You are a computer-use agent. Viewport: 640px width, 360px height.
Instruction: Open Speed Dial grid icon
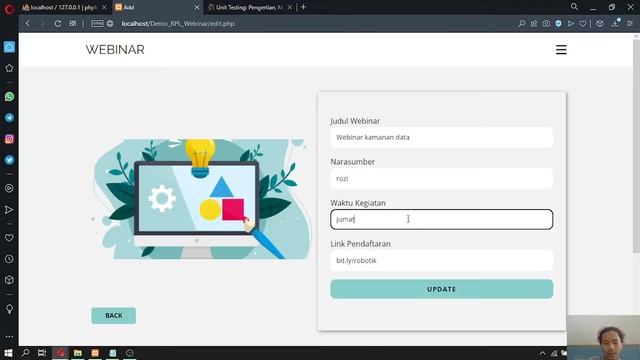[73, 24]
